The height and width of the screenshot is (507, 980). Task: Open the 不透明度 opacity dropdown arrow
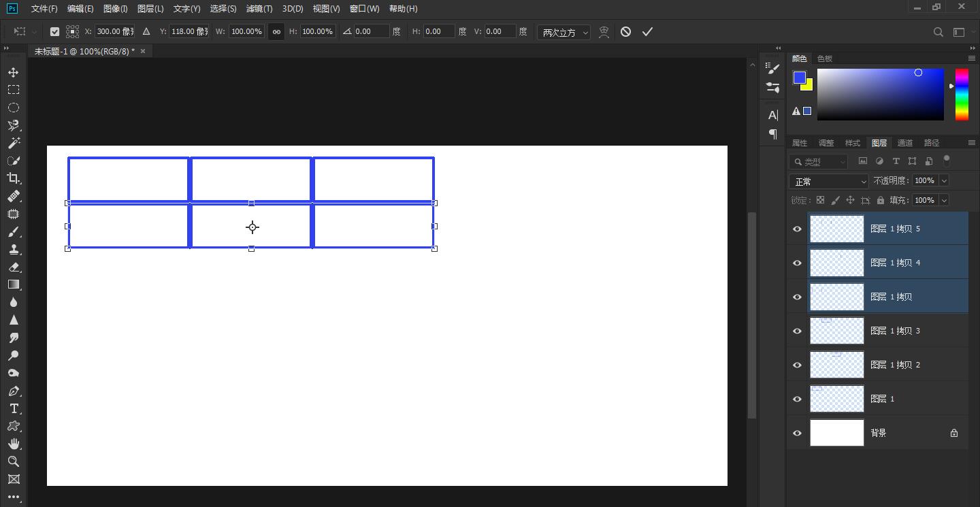[x=943, y=180]
